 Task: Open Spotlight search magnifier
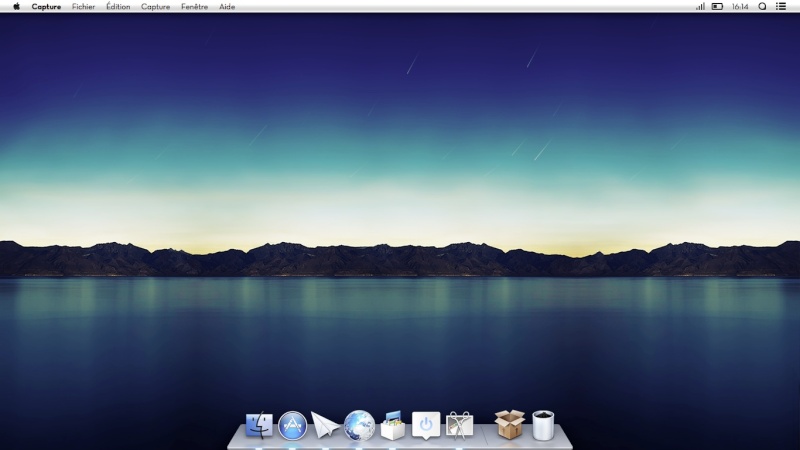click(x=762, y=6)
